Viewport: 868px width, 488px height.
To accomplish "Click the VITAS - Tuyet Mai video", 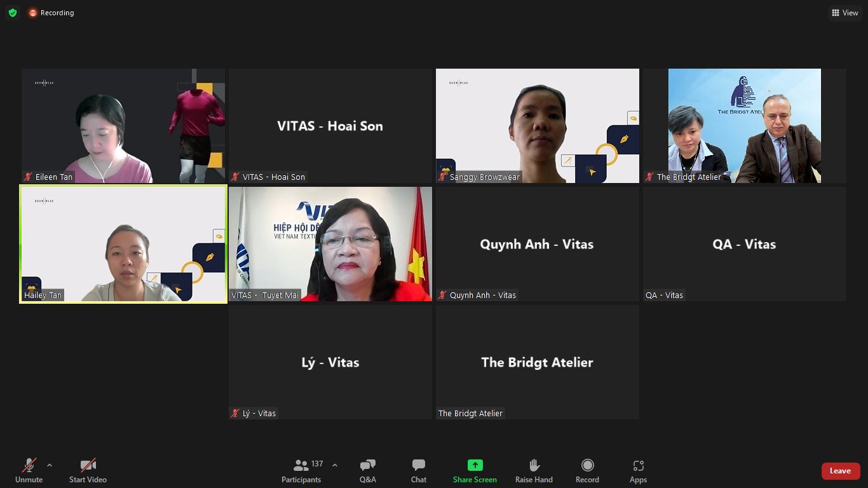I will tap(330, 244).
